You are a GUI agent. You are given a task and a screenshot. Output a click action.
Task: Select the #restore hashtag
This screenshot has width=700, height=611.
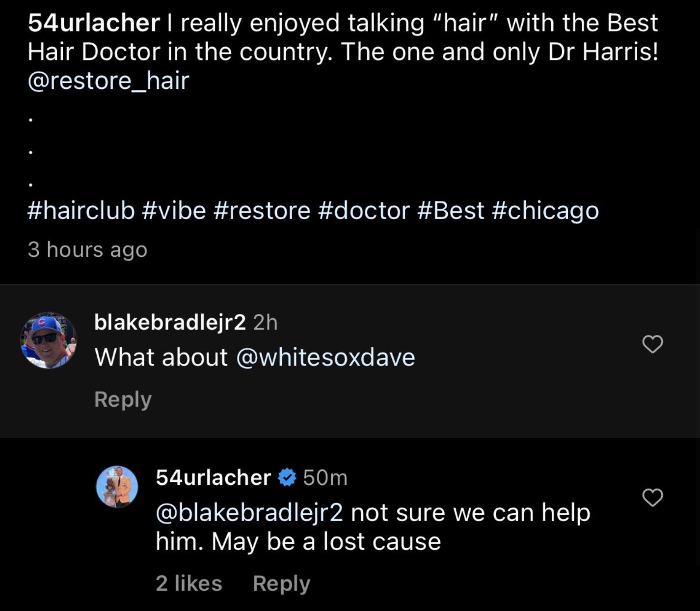click(x=262, y=211)
